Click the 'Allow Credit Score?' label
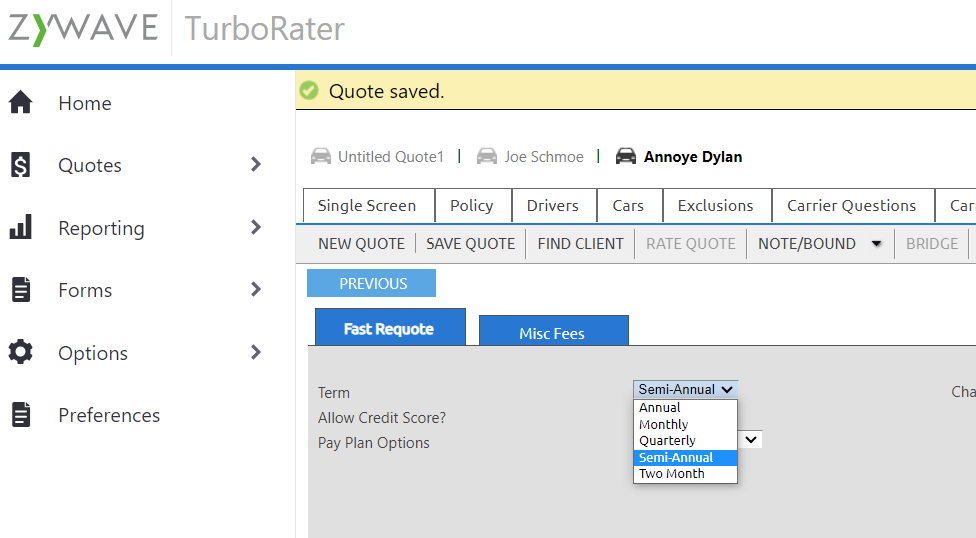 tap(382, 418)
